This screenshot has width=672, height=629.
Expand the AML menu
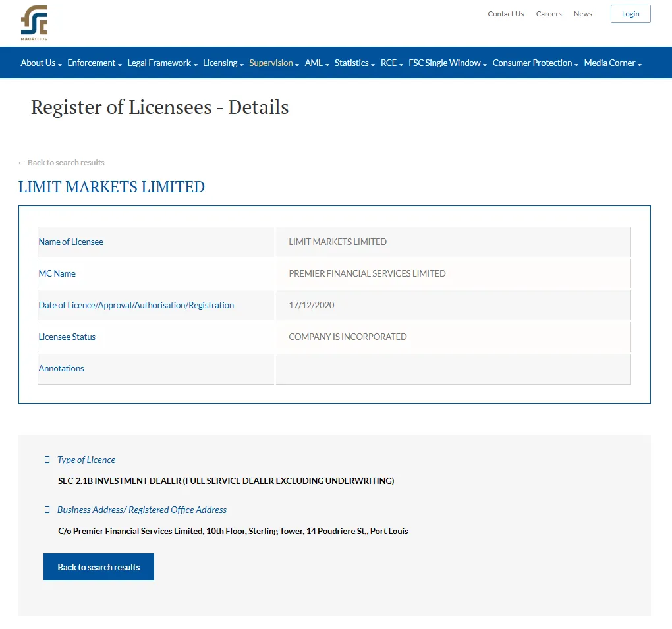[x=317, y=63]
